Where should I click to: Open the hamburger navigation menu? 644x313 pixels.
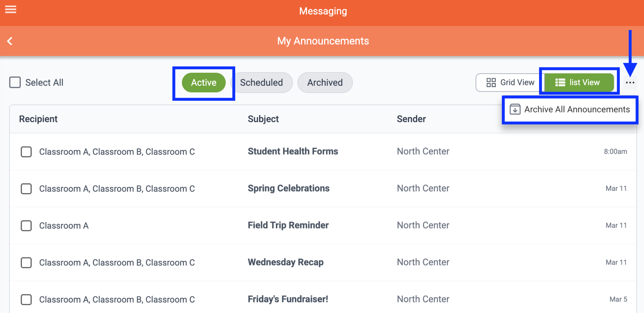pyautogui.click(x=11, y=10)
